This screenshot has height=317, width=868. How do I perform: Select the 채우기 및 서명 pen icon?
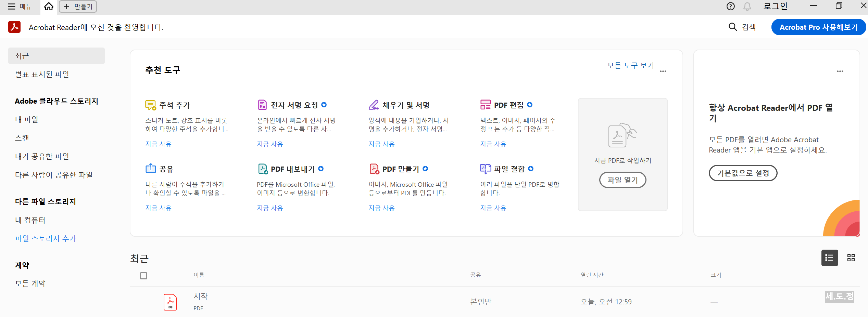[374, 105]
